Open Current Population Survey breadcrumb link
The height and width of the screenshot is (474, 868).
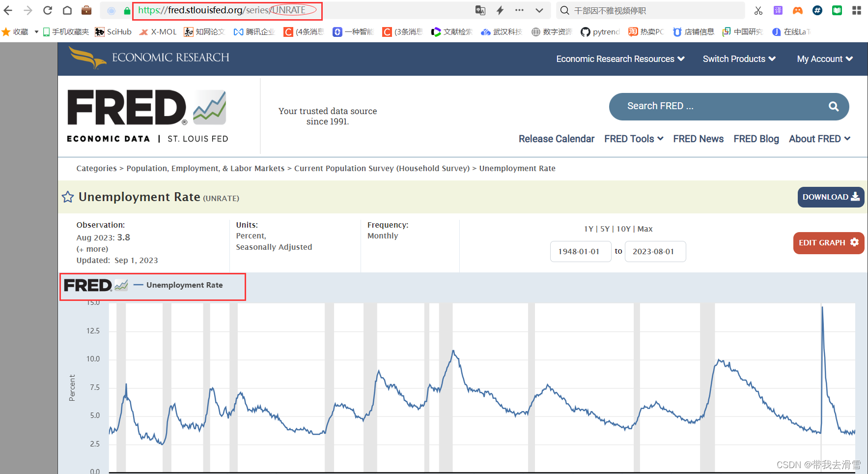click(x=382, y=169)
